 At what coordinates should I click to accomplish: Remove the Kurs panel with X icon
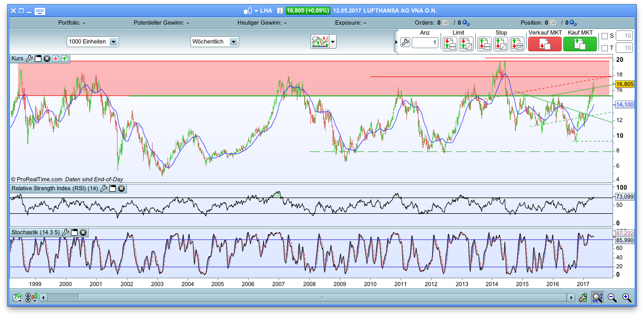(x=47, y=58)
